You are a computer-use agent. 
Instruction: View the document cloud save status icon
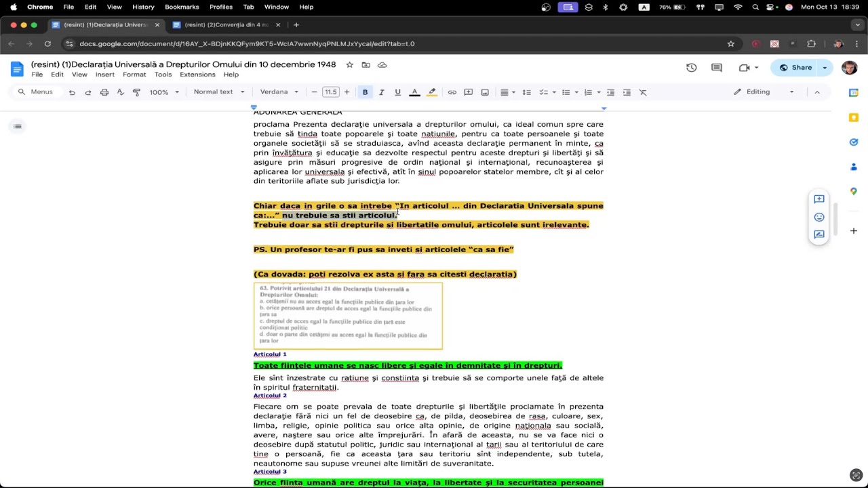(382, 65)
